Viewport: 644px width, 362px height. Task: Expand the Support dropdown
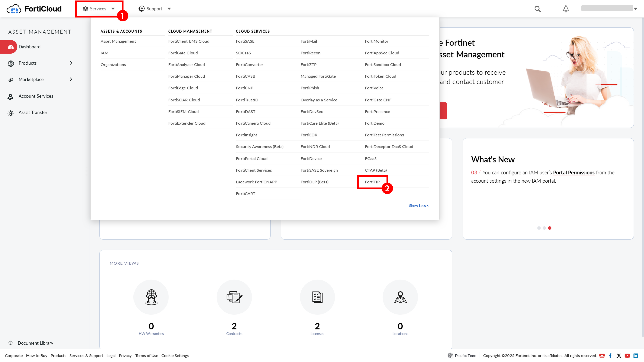click(155, 9)
